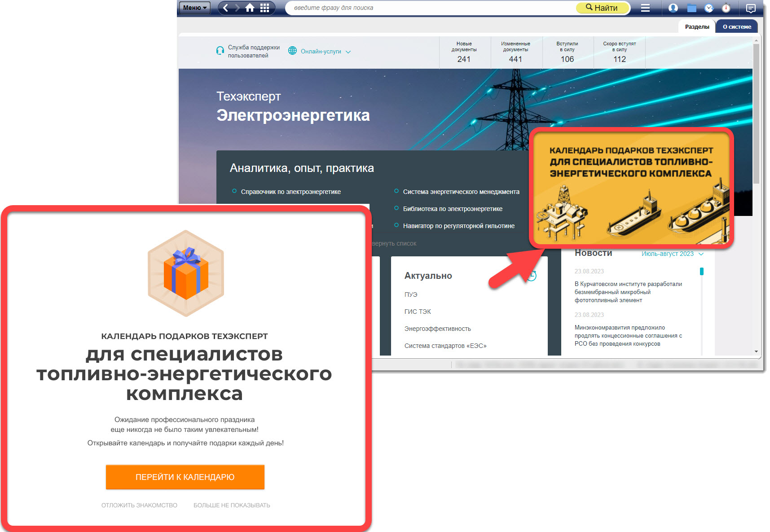Open ГИС ТЭК in Актуально list
The height and width of the screenshot is (532, 770).
pyautogui.click(x=418, y=312)
